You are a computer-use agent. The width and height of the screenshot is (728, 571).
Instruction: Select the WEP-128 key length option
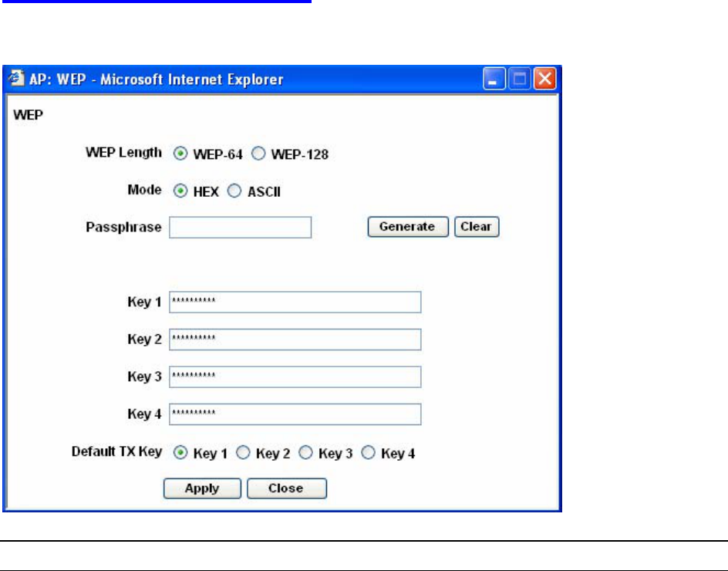[x=258, y=154]
